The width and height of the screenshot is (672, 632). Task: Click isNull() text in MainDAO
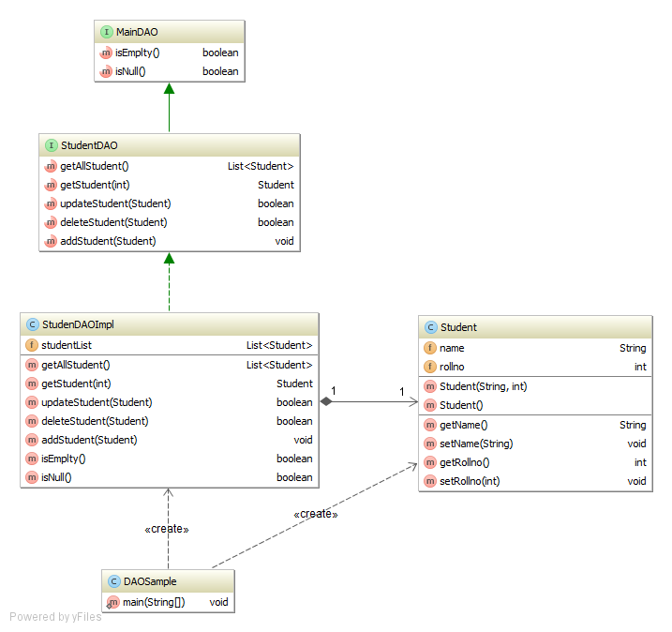coord(130,71)
